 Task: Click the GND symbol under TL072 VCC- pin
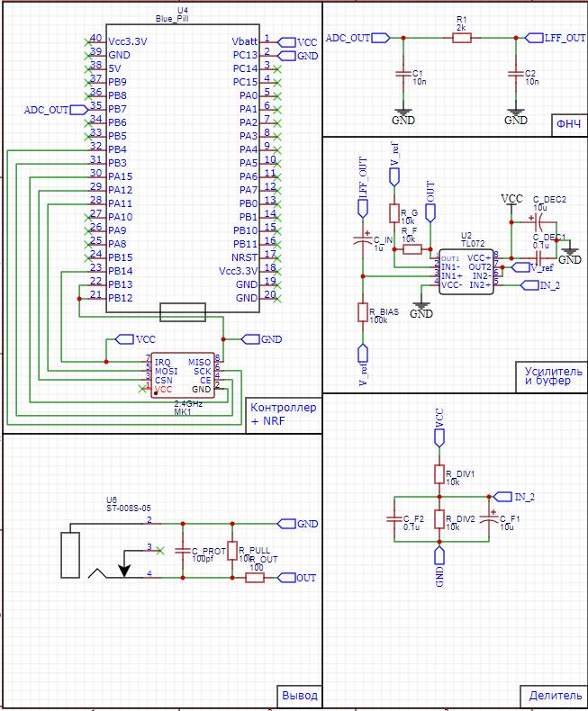pyautogui.click(x=421, y=310)
